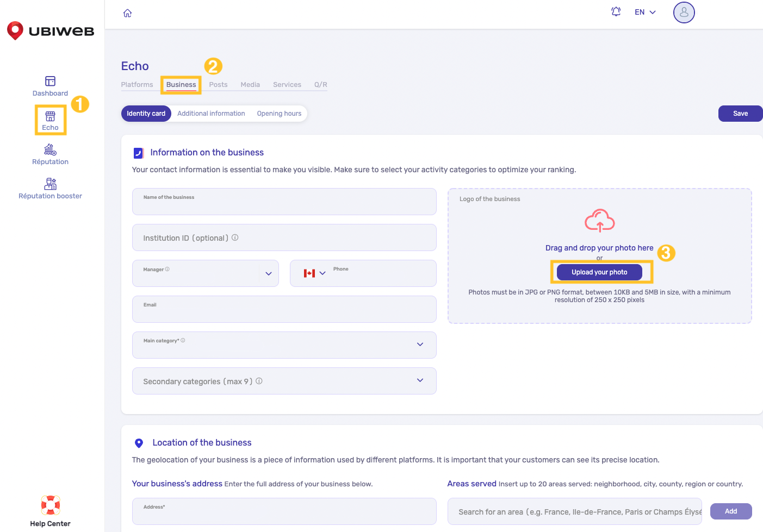Image resolution: width=763 pixels, height=532 pixels.
Task: Switch to the Posts tab
Action: (x=218, y=85)
